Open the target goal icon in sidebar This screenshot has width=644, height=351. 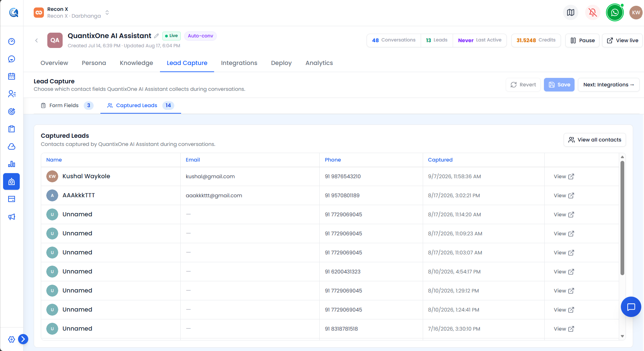12,112
